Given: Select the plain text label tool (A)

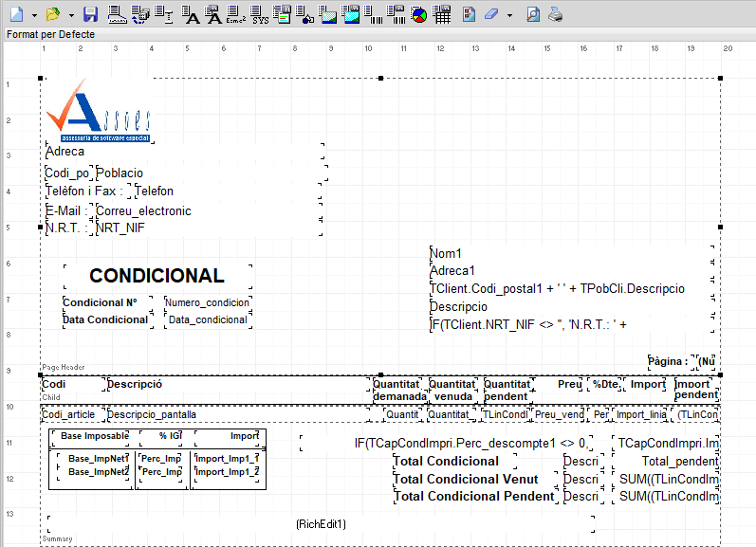Looking at the screenshot, I should click(x=191, y=14).
